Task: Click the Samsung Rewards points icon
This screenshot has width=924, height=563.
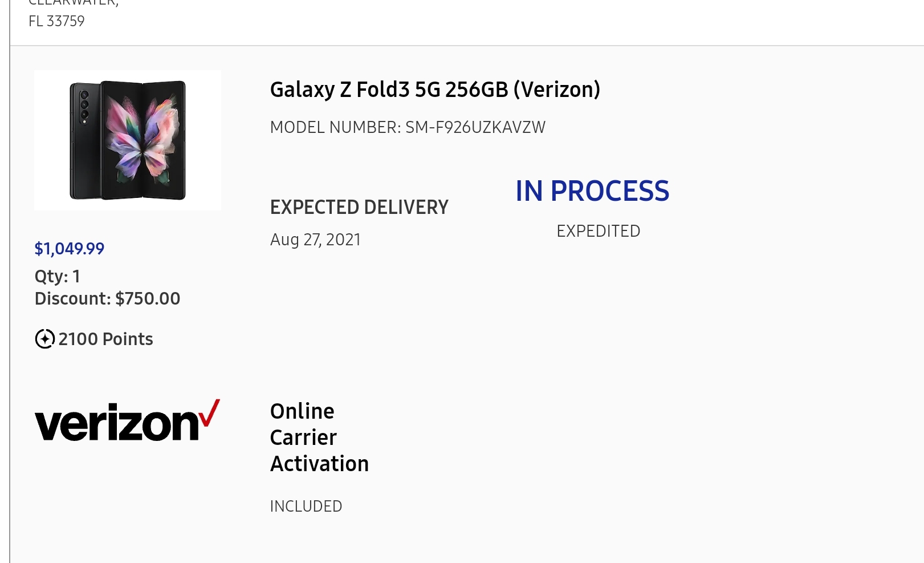Action: (x=45, y=339)
